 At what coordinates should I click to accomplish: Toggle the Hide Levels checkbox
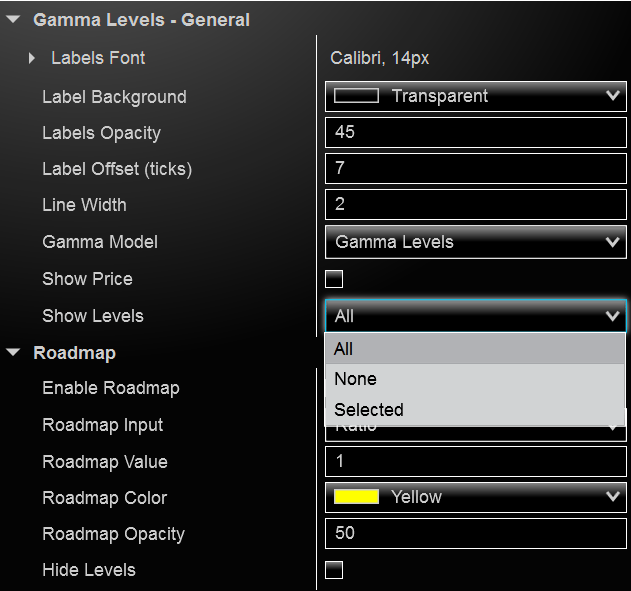pos(334,570)
